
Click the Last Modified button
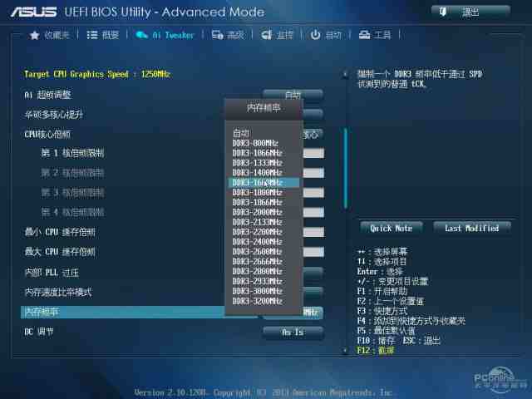point(471,229)
